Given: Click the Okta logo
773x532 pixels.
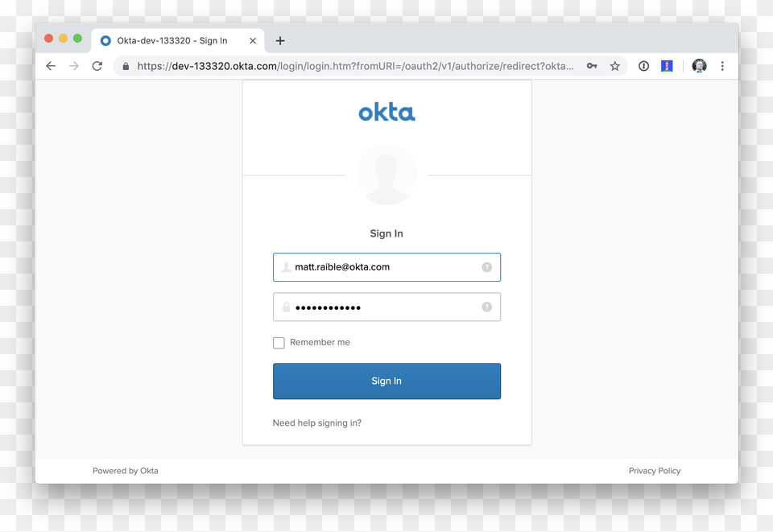Looking at the screenshot, I should pyautogui.click(x=386, y=112).
